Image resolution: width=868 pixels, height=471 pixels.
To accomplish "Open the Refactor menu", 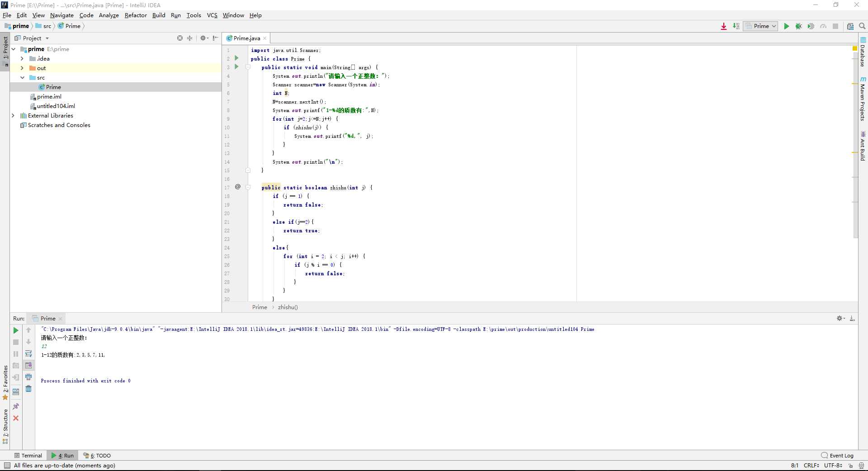I will pos(136,15).
